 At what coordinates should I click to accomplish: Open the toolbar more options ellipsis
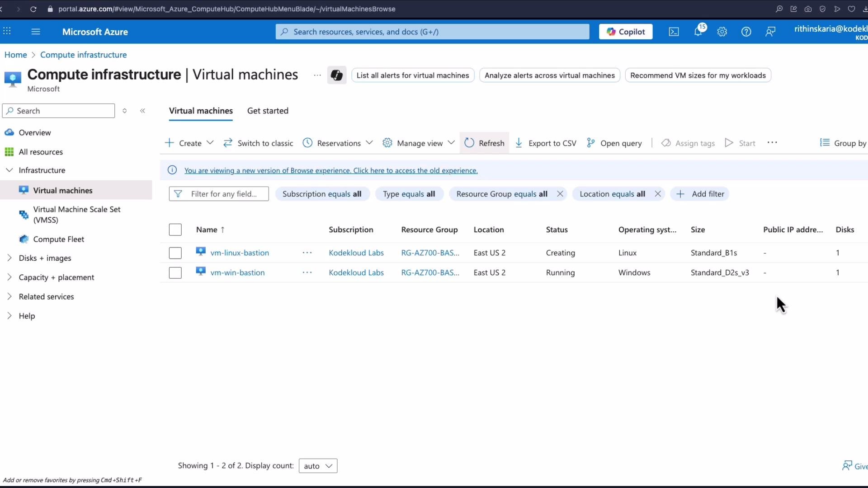(x=772, y=143)
